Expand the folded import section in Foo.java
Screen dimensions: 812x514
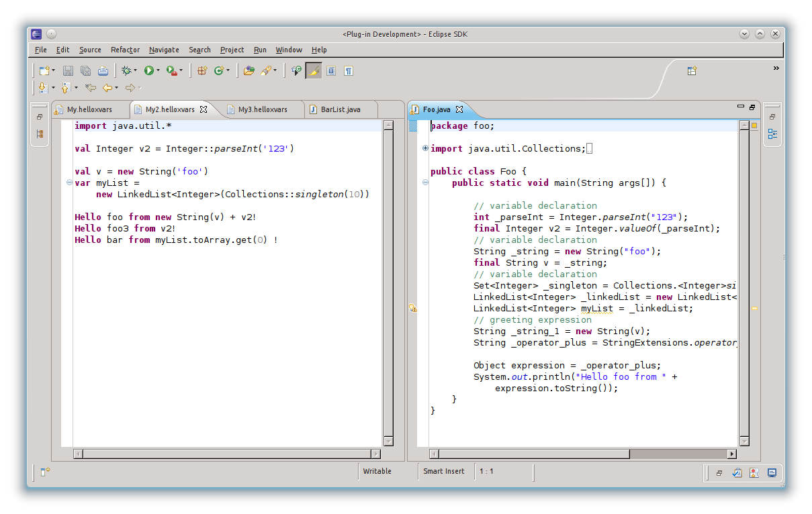[x=425, y=148]
